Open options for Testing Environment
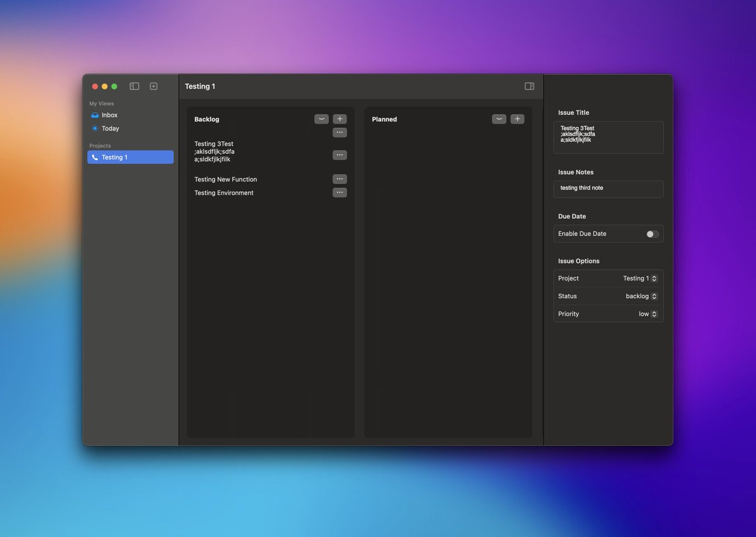Screen dimensions: 756x537 click(340, 193)
